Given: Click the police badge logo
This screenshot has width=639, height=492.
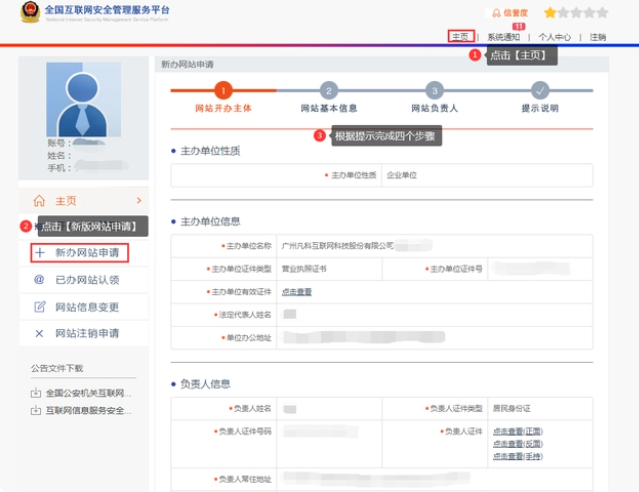Looking at the screenshot, I should click(30, 13).
